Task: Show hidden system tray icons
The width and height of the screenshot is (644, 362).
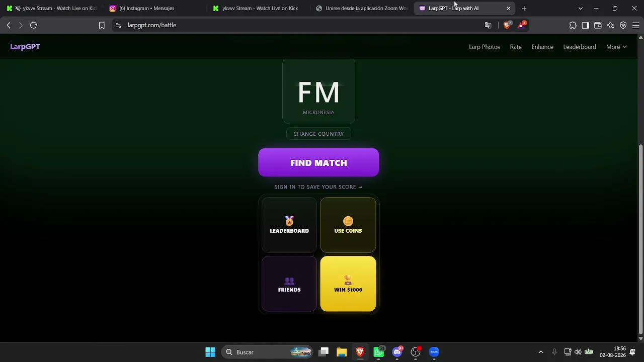Action: (x=541, y=352)
